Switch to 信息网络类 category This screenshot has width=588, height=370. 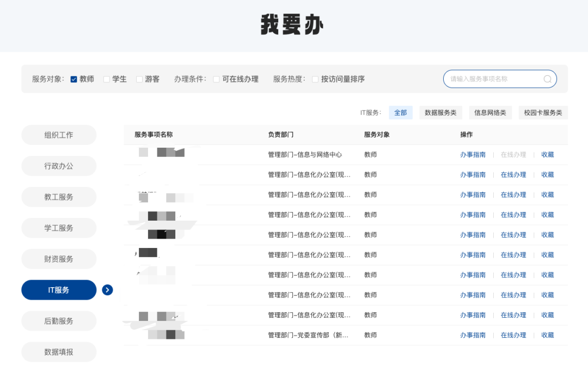pyautogui.click(x=490, y=113)
